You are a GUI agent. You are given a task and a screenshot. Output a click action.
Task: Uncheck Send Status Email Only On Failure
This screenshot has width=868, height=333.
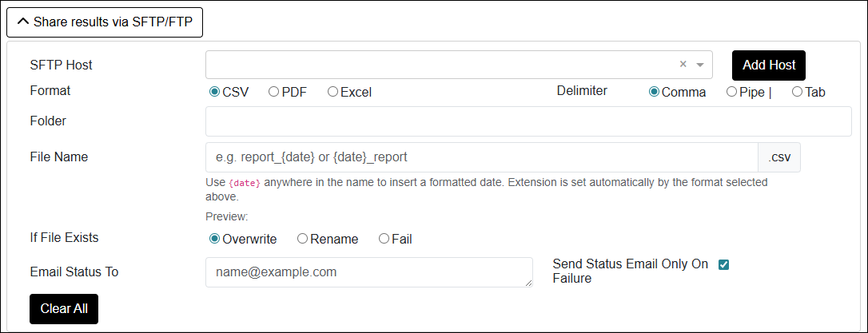tap(724, 265)
